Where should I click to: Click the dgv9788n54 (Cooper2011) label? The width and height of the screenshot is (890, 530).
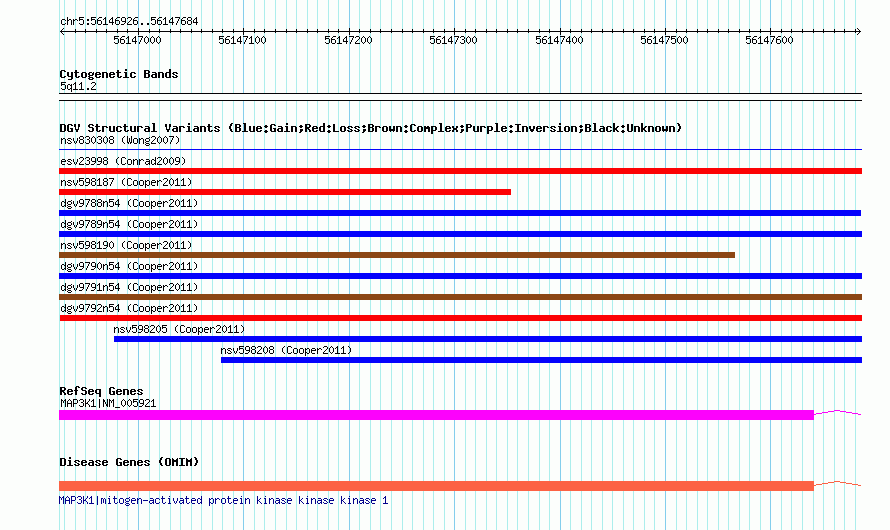[x=129, y=203]
